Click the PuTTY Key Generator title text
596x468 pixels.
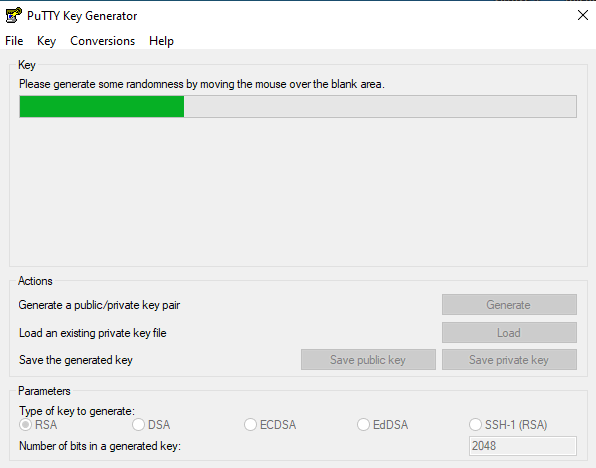click(x=82, y=16)
